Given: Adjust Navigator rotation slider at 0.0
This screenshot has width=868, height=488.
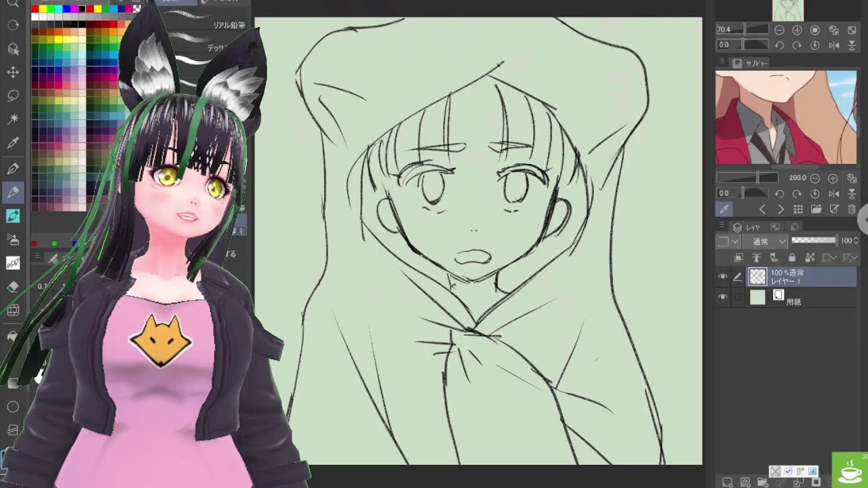Looking at the screenshot, I should (743, 45).
